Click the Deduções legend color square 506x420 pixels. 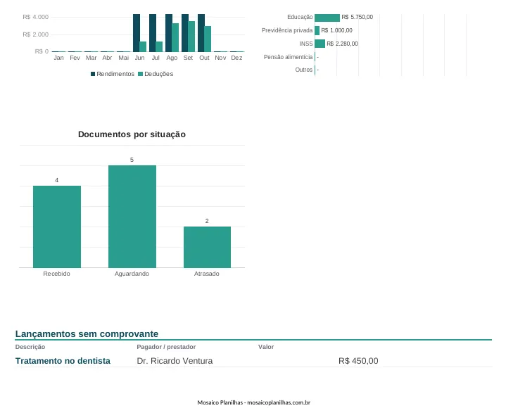click(140, 74)
